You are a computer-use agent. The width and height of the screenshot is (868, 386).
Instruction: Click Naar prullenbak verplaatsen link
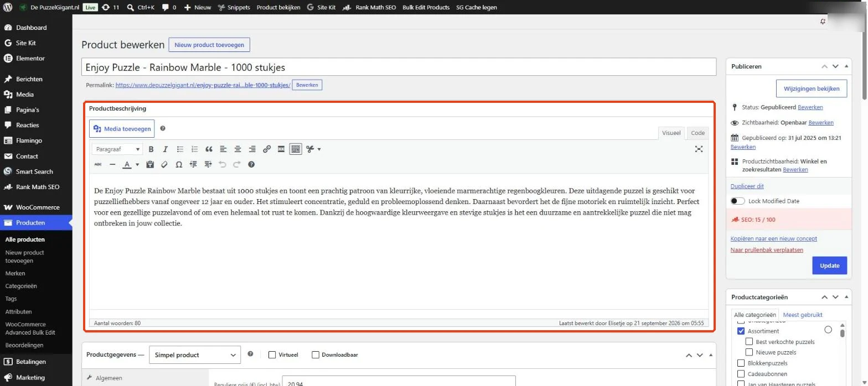point(767,250)
